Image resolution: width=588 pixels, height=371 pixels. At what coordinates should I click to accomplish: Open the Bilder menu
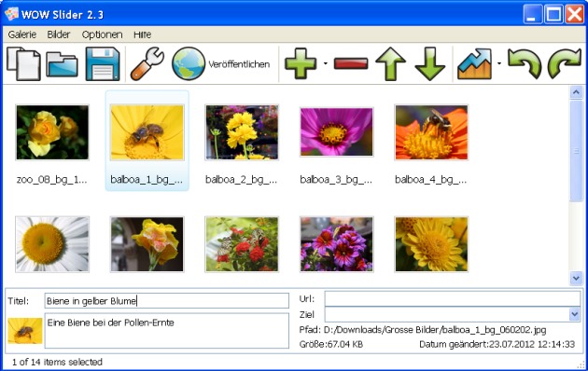tap(59, 34)
